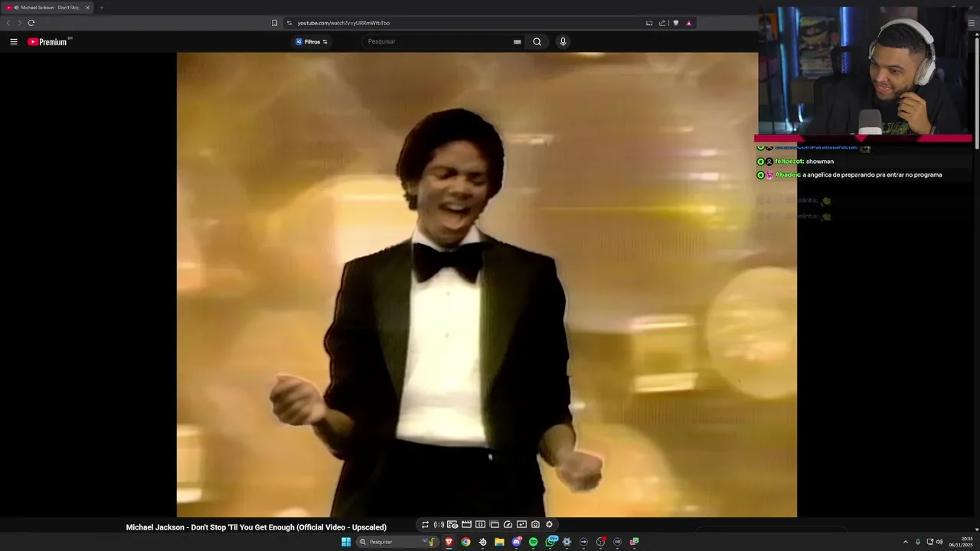Click the video title Michael Jackson - Don't Stop
Viewport: 980px width, 551px height.
point(256,527)
